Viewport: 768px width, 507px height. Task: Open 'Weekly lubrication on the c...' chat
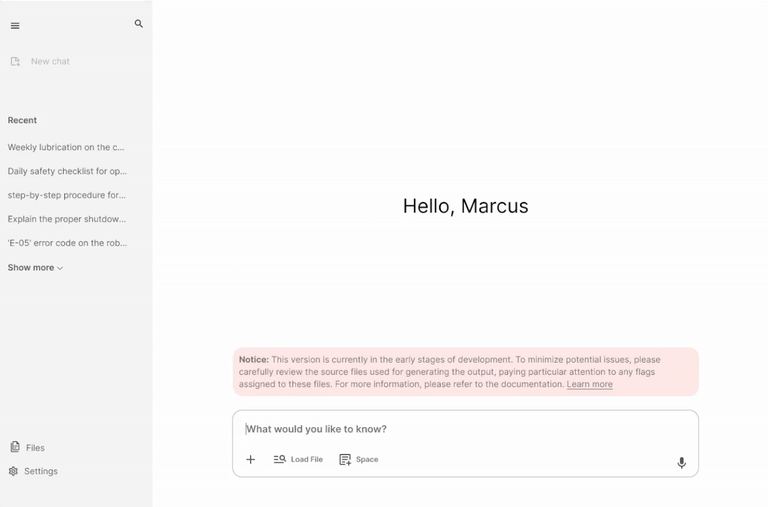pyautogui.click(x=66, y=147)
